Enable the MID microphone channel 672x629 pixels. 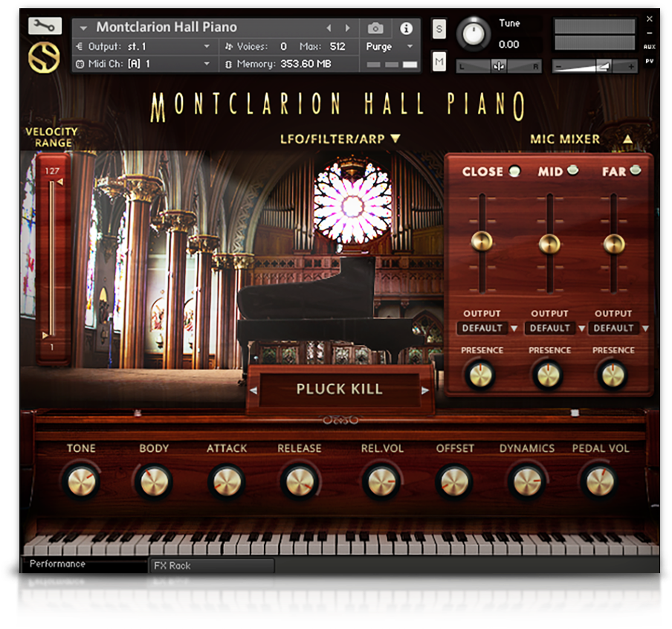point(572,170)
